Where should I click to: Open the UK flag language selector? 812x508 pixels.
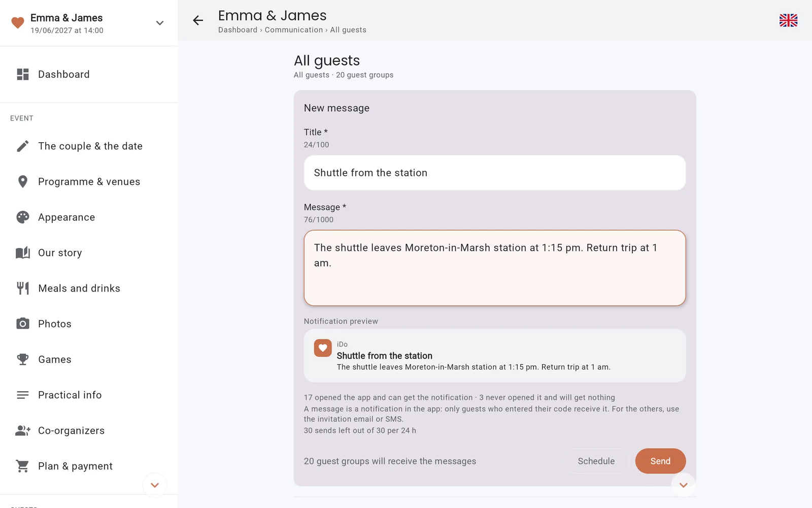(788, 20)
